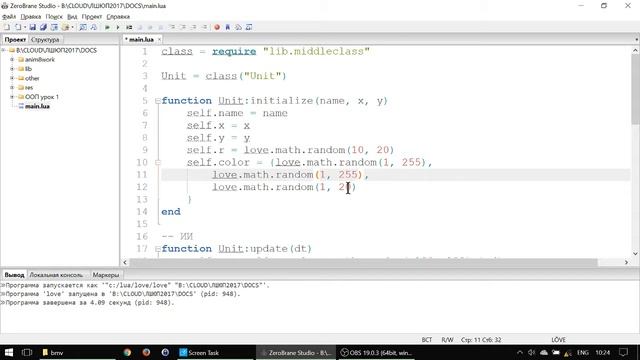The width and height of the screenshot is (640, 360).
Task: Click the scroll right arrow under editor
Action: (x=626, y=262)
